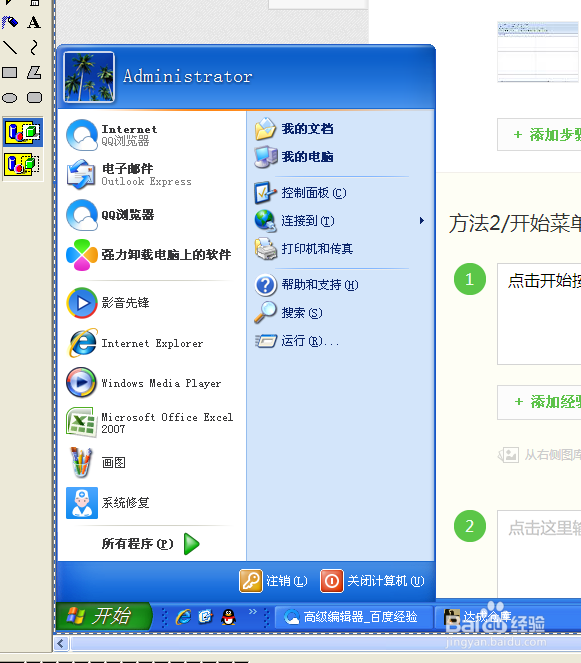Open 强力卸载电脑上的软件

click(151, 255)
